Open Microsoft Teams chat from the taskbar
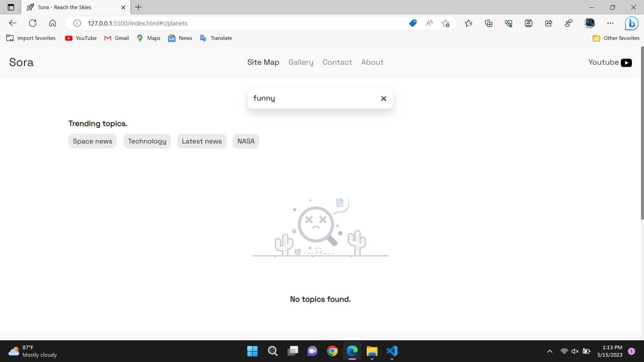644x362 pixels. coord(312,351)
